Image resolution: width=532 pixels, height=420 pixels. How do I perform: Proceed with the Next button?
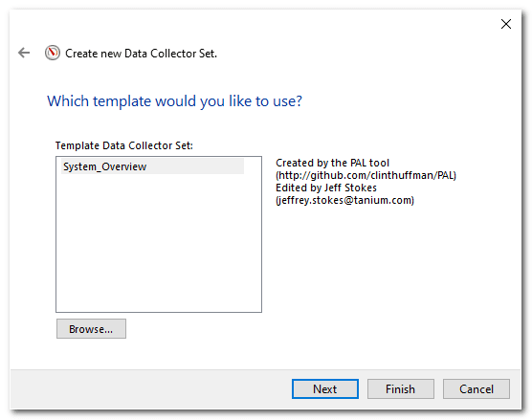[x=325, y=388]
